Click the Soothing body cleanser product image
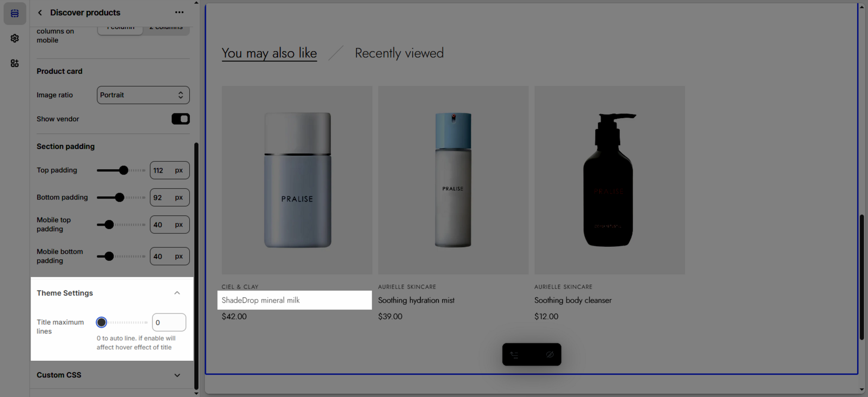 pyautogui.click(x=609, y=180)
